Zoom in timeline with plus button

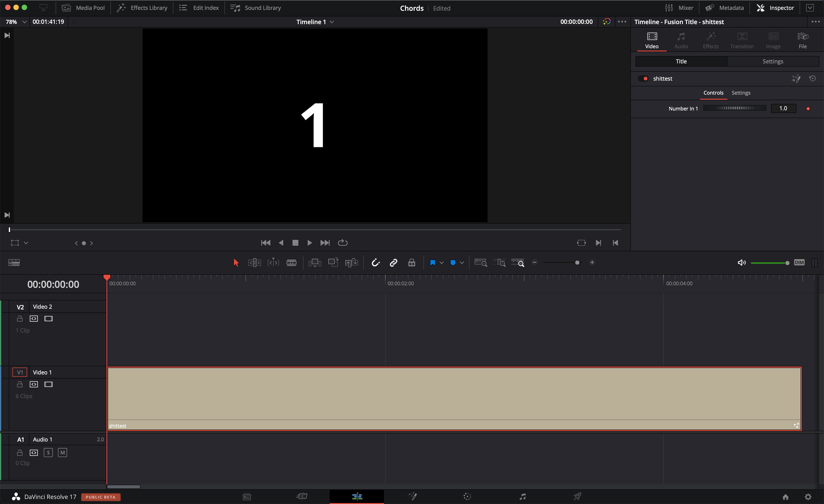[592, 262]
